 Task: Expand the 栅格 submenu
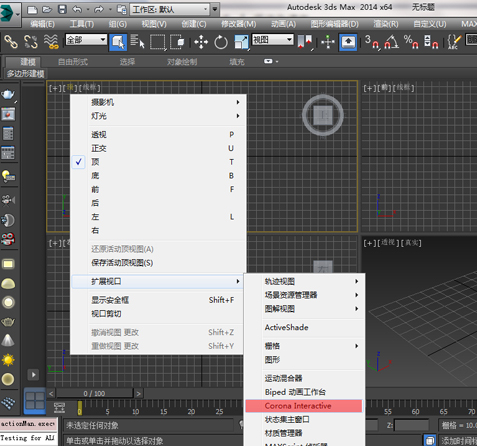click(x=305, y=346)
